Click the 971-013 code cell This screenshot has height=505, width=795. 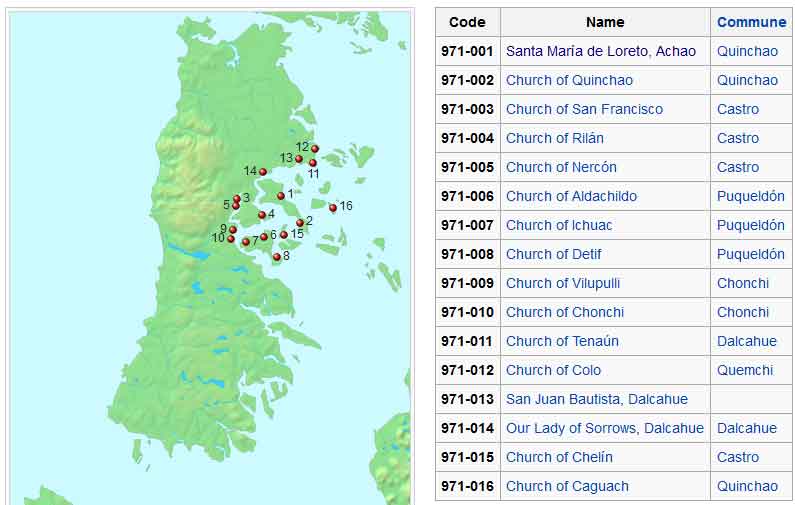(x=467, y=399)
